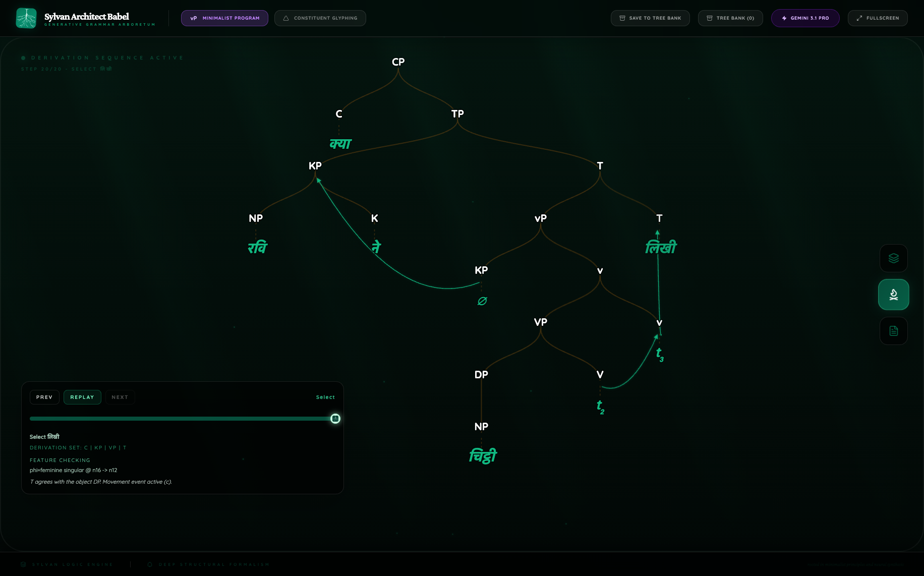Click the derivation progress slider handle
This screenshot has width=924, height=576.
335,419
